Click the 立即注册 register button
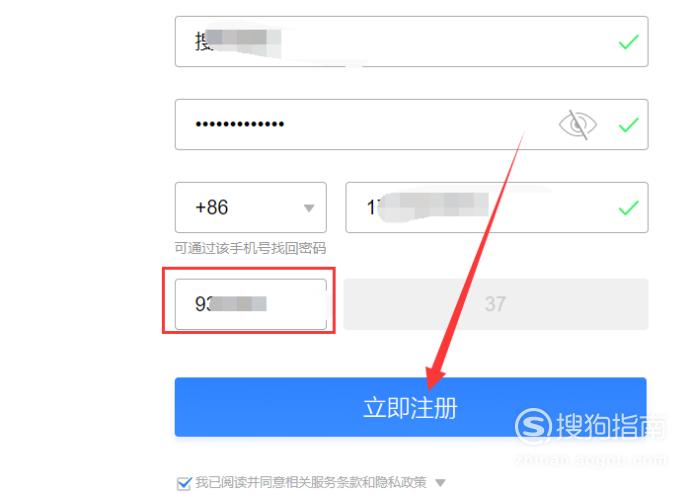Screen dimensions: 691x494 (410, 407)
